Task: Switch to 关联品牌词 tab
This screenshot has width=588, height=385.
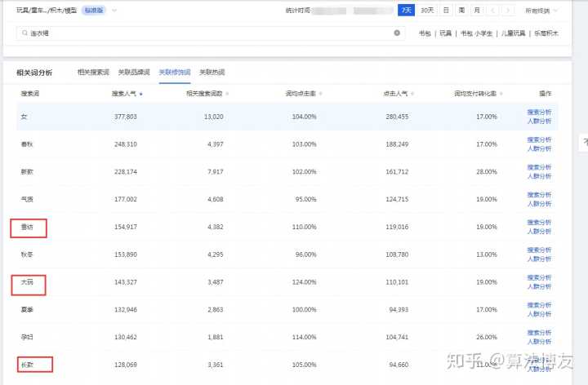Action: (x=133, y=73)
